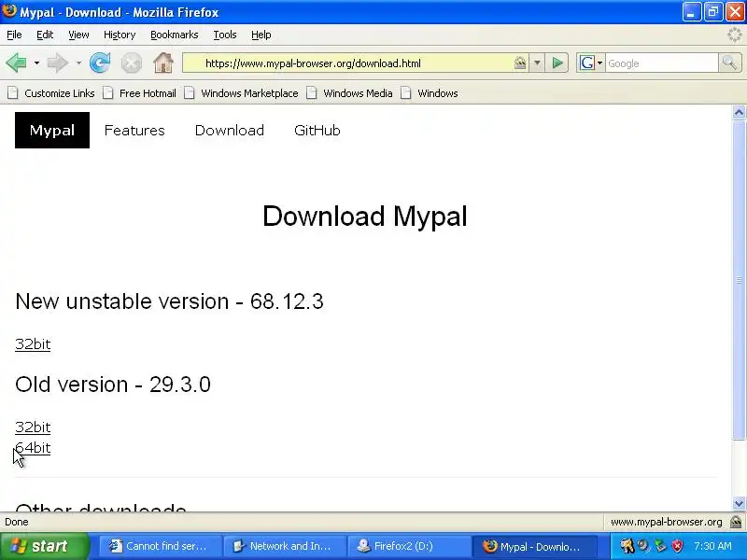Open the File menu

(14, 35)
